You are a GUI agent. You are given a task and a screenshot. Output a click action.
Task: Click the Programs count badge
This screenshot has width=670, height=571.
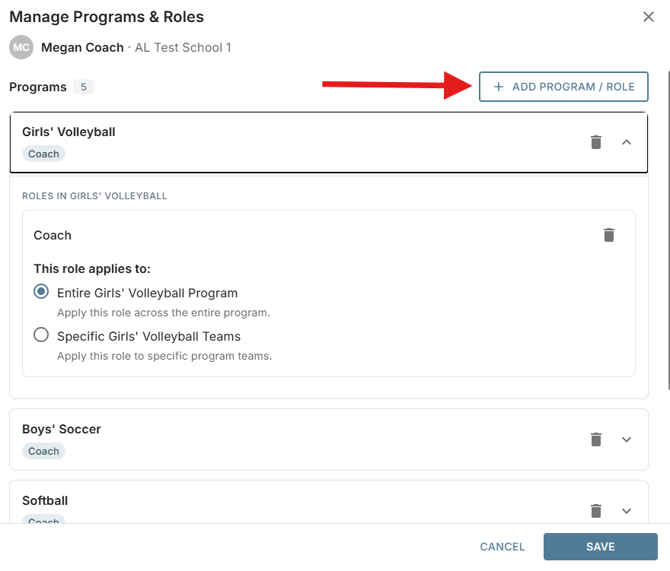click(x=83, y=87)
